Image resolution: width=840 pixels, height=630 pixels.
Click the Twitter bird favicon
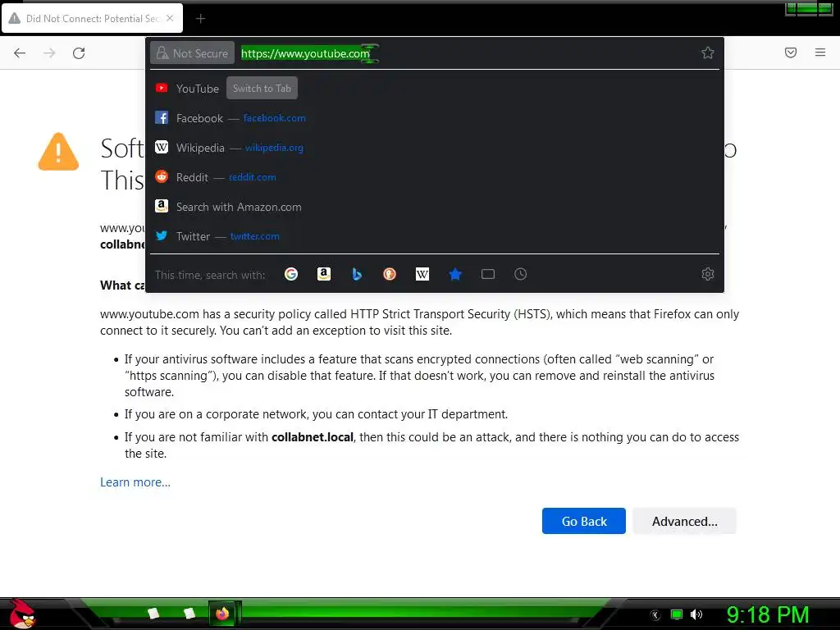pos(162,235)
